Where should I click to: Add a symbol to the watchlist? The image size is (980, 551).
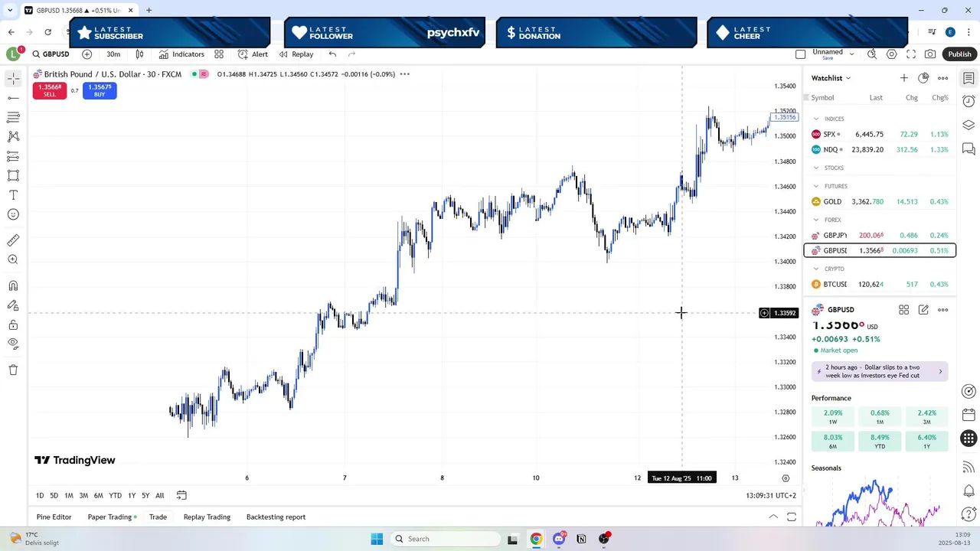(x=904, y=78)
